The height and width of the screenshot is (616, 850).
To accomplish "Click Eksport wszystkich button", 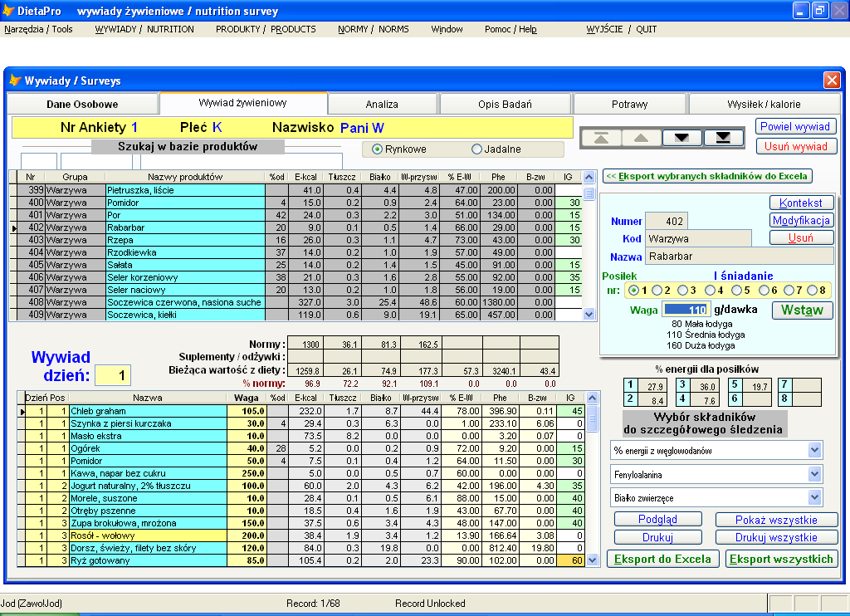I will [x=781, y=559].
